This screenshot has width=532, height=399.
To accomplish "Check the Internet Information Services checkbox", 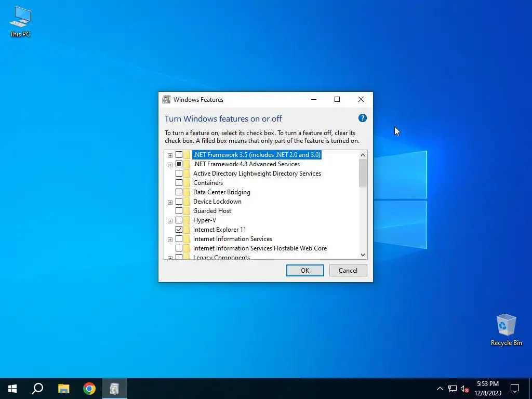I will click(179, 239).
